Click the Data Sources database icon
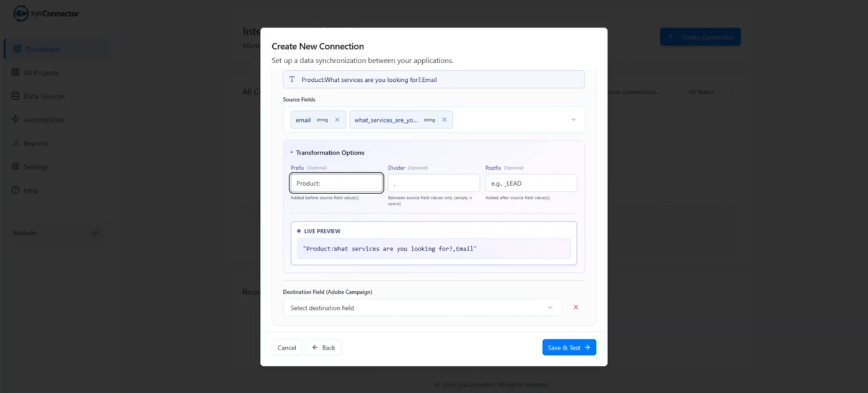Screen dimensions: 868x393 click(15, 96)
